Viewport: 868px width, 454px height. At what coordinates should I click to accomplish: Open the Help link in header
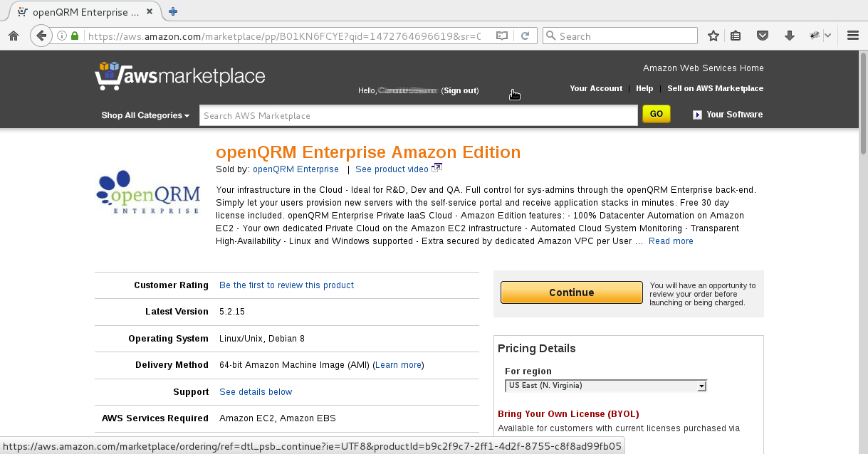click(644, 88)
